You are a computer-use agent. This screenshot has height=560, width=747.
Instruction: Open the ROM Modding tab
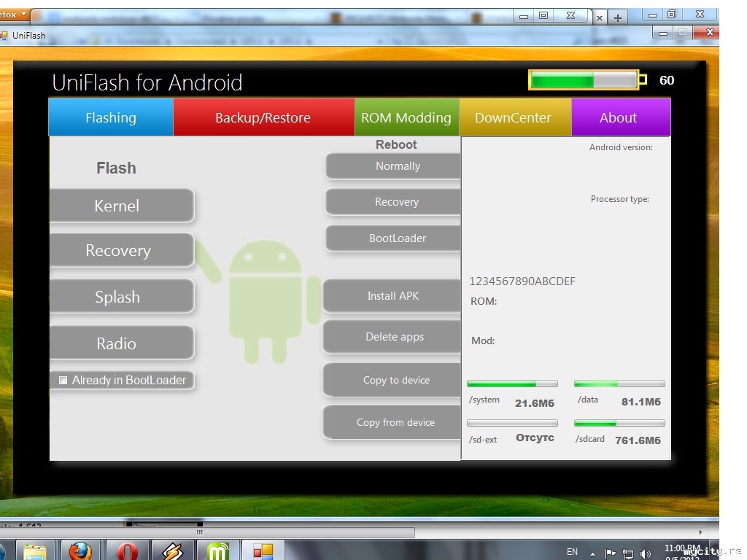(x=406, y=117)
